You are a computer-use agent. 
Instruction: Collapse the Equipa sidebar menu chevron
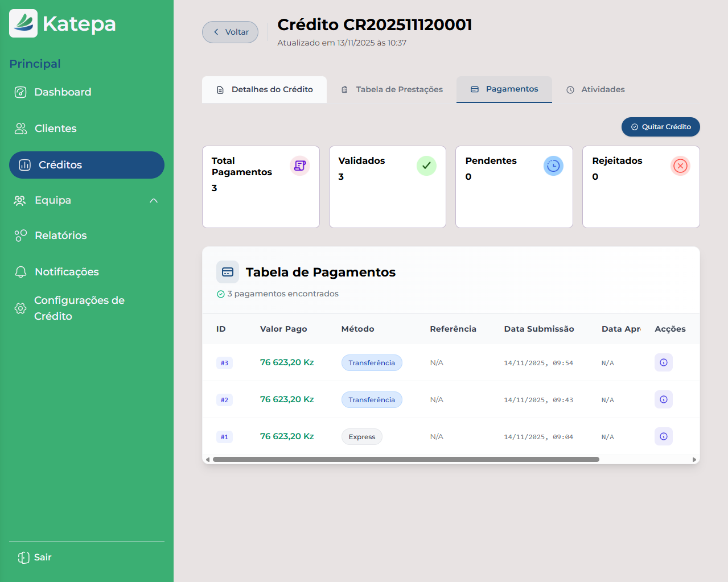click(154, 200)
